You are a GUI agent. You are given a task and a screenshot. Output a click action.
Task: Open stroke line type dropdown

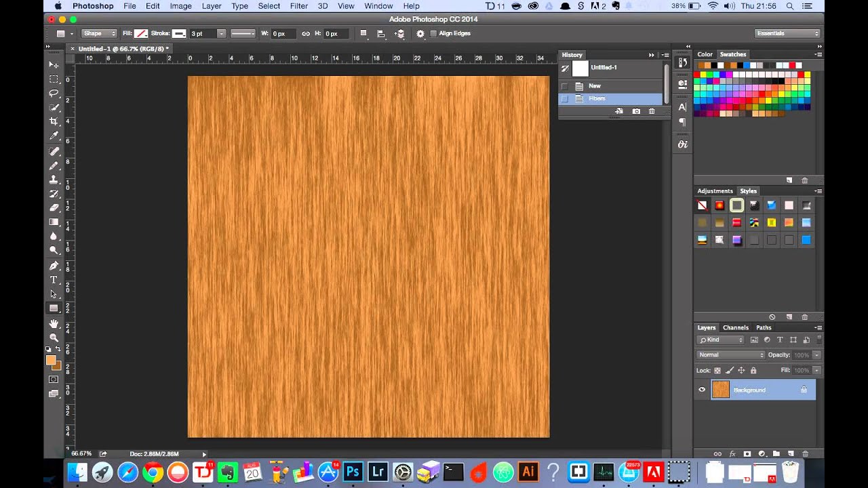click(x=243, y=33)
